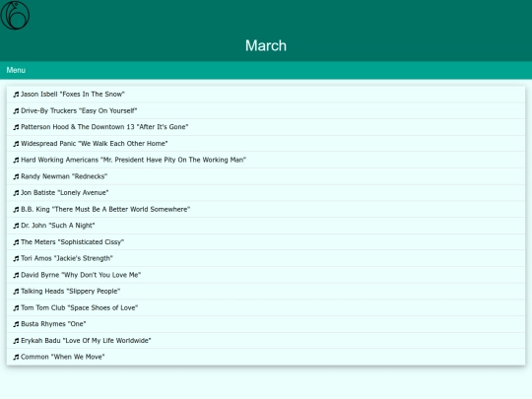
Task: Click the music note icon beside B.B. King
Action: point(16,210)
